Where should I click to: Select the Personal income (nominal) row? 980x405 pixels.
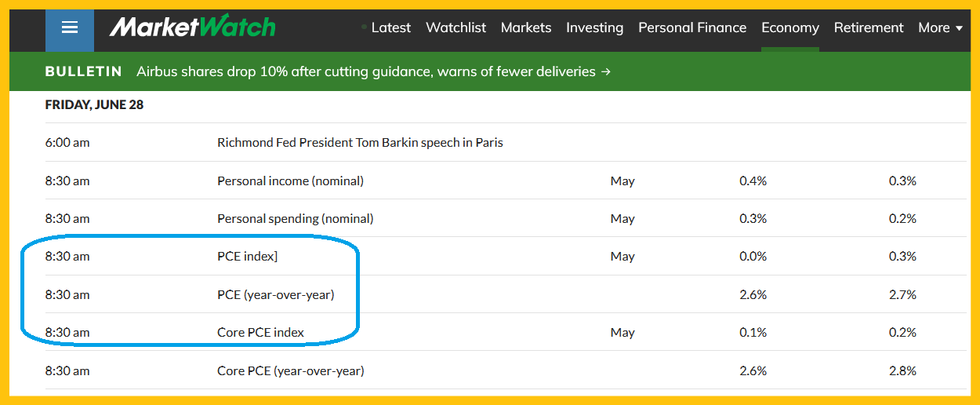click(x=290, y=181)
